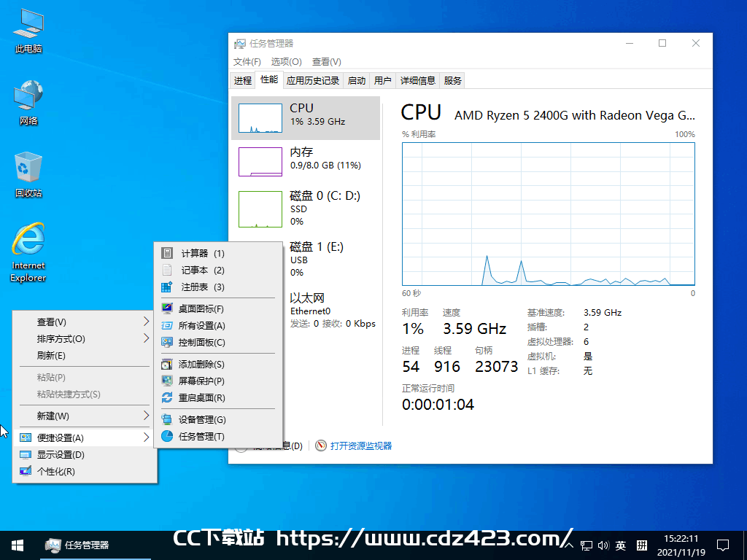Switch to the 详细信息 tab
The image size is (747, 560).
(418, 80)
